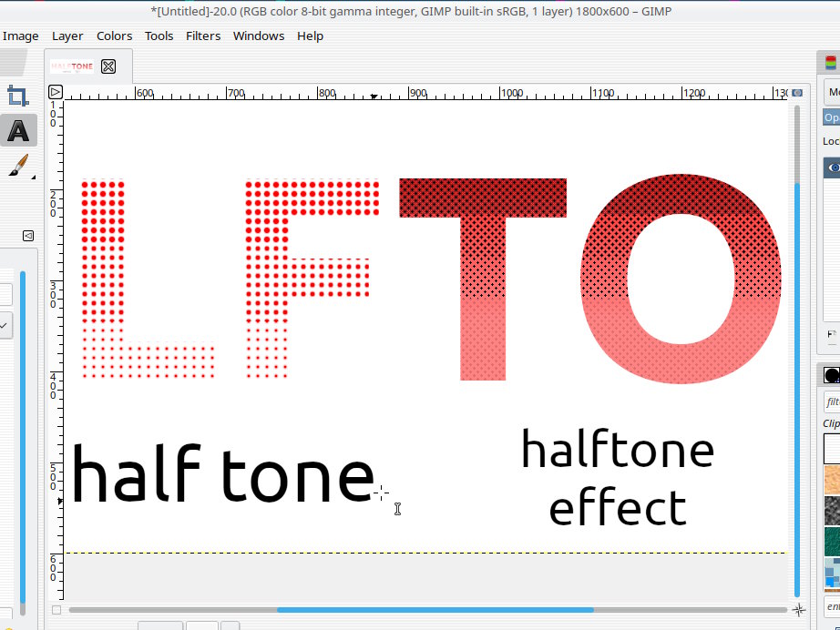Open the tool options tab menu arrow
This screenshot has height=630, width=840.
[x=28, y=236]
